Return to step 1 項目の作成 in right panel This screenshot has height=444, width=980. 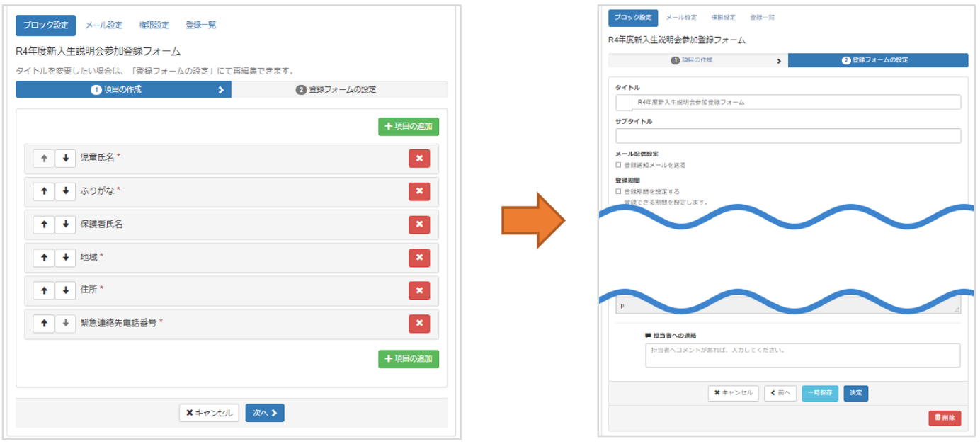pyautogui.click(x=697, y=60)
